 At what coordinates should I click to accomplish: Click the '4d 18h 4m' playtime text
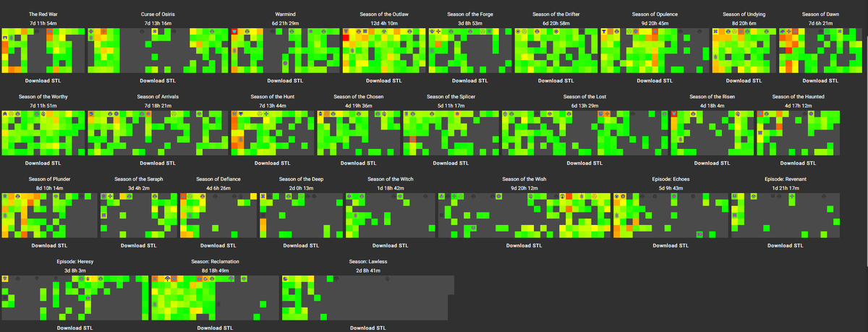click(x=712, y=106)
